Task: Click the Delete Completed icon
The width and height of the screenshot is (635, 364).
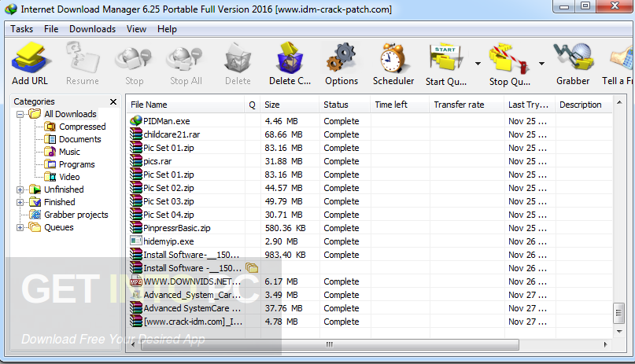Action: [290, 58]
